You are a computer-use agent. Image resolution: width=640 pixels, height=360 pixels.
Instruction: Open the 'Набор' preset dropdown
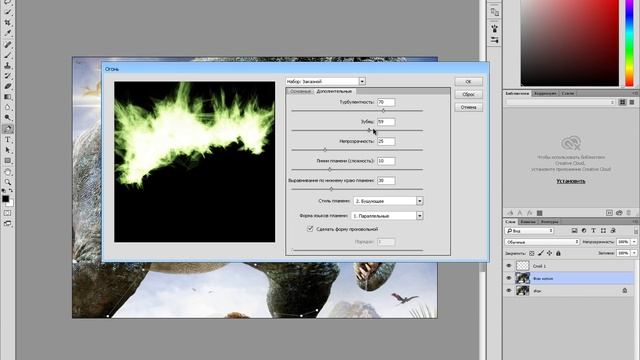tap(362, 81)
